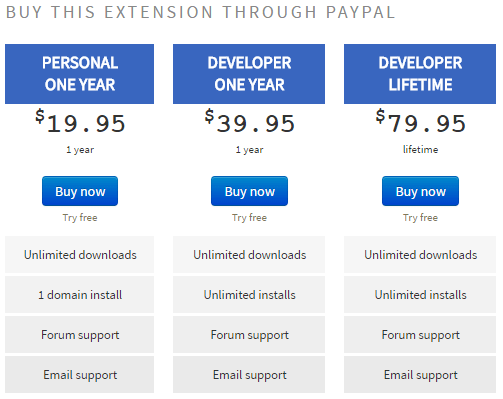Click Buy now for Personal One Year

tap(80, 191)
